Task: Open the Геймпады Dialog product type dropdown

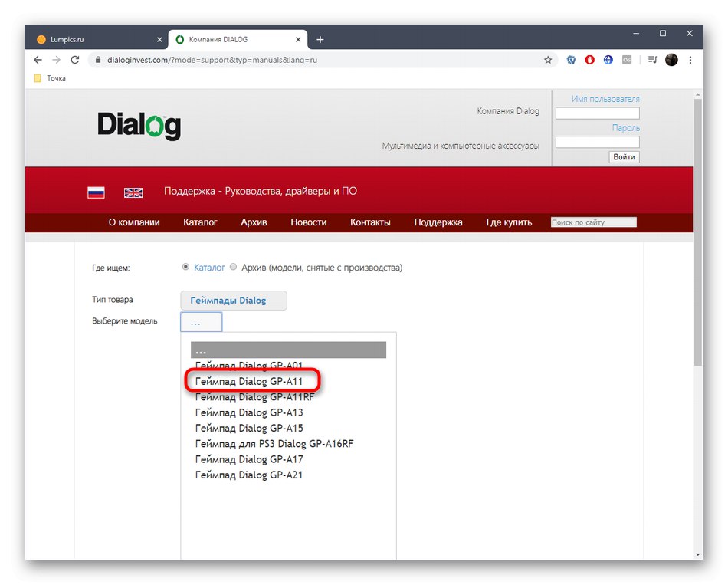Action: click(234, 300)
